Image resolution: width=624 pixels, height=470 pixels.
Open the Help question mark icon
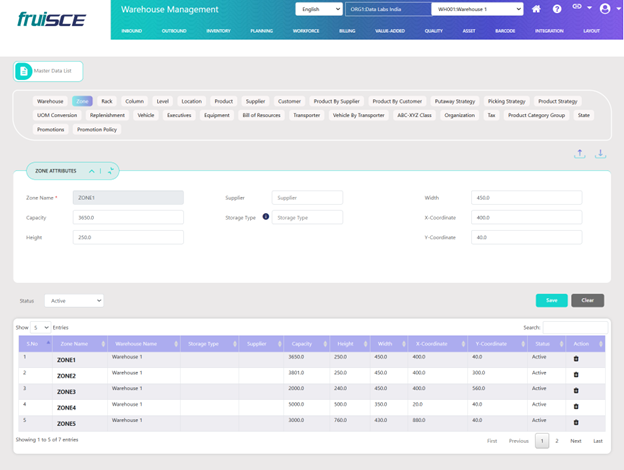click(x=557, y=9)
